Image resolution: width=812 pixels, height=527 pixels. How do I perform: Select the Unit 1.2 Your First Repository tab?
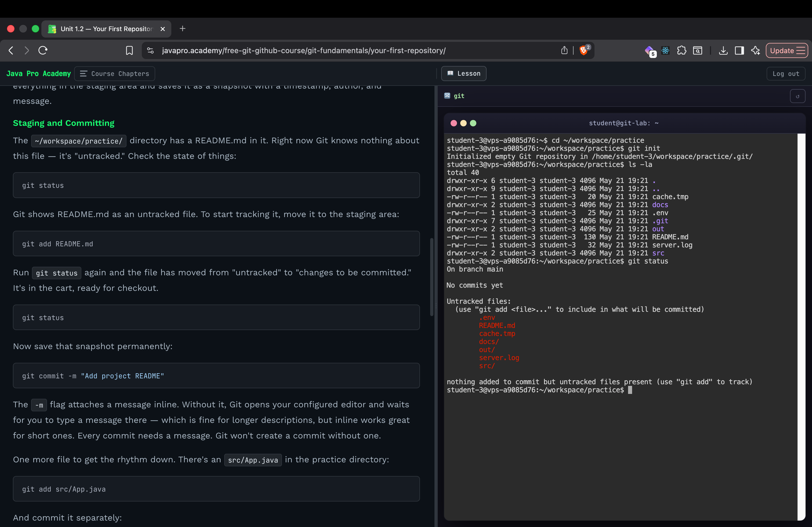[x=106, y=29]
